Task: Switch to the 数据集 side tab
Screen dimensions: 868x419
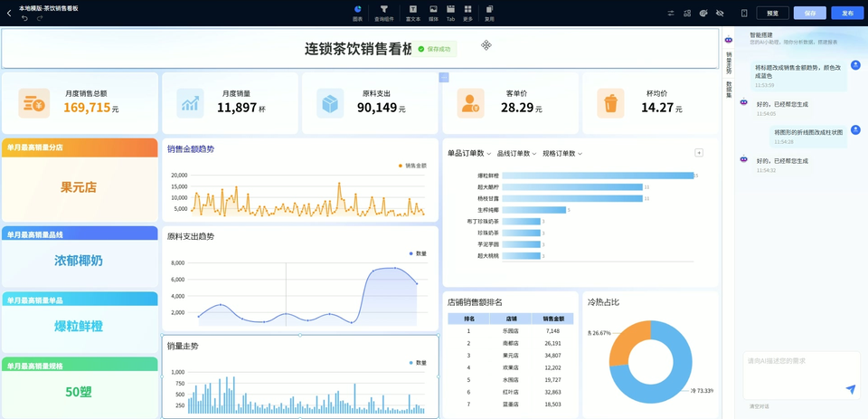Action: tap(729, 90)
